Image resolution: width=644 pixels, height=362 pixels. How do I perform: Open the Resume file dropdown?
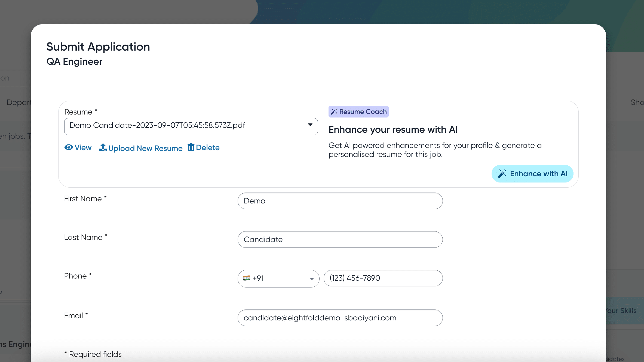tap(191, 126)
